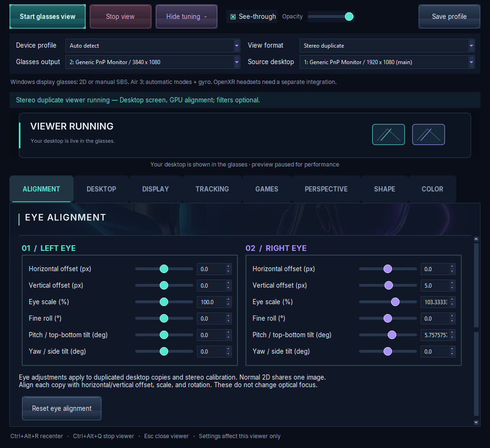Switch to the Shape tab
Image resolution: width=490 pixels, height=448 pixels.
click(x=384, y=189)
